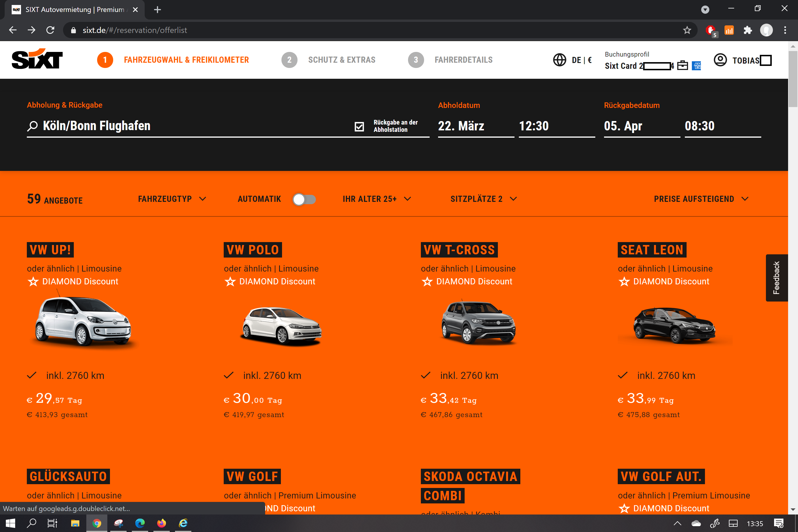Image resolution: width=798 pixels, height=532 pixels.
Task: Click the star icon under VW POLO
Action: tap(230, 282)
